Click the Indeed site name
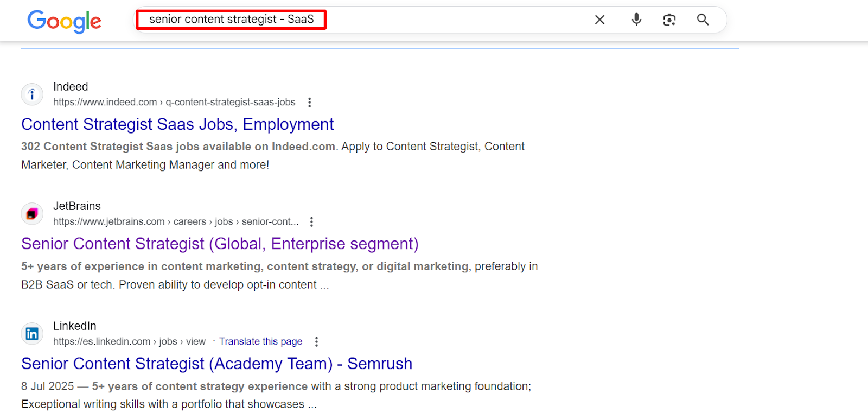Screen dimensions: 868x419 (71, 87)
